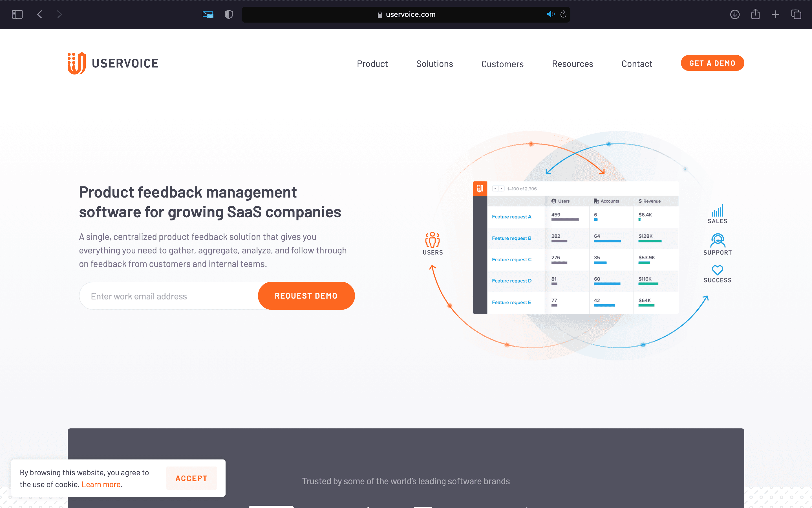
Task: Click the 459 users value
Action: click(x=556, y=215)
